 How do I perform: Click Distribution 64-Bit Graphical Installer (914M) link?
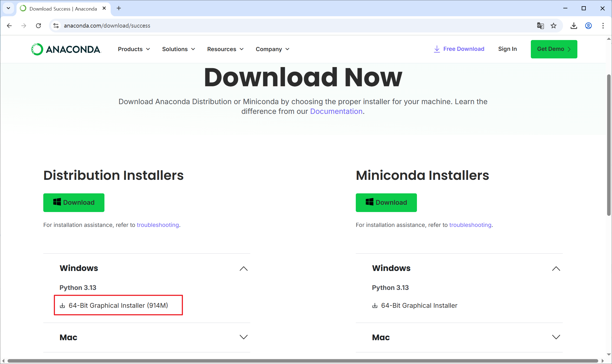tap(118, 305)
